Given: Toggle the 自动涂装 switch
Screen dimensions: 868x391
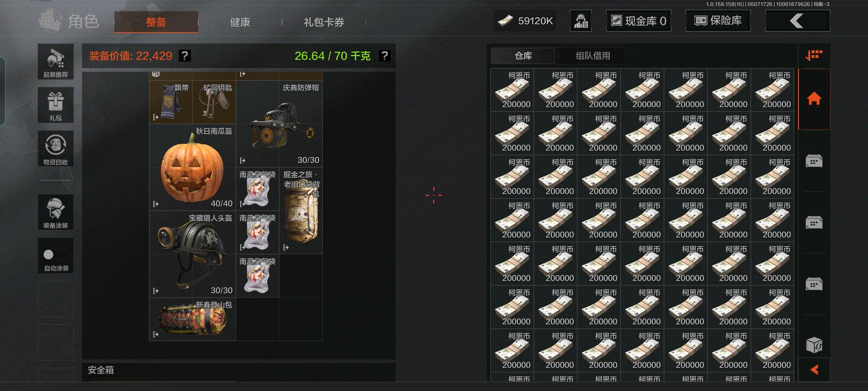Looking at the screenshot, I should [x=56, y=255].
